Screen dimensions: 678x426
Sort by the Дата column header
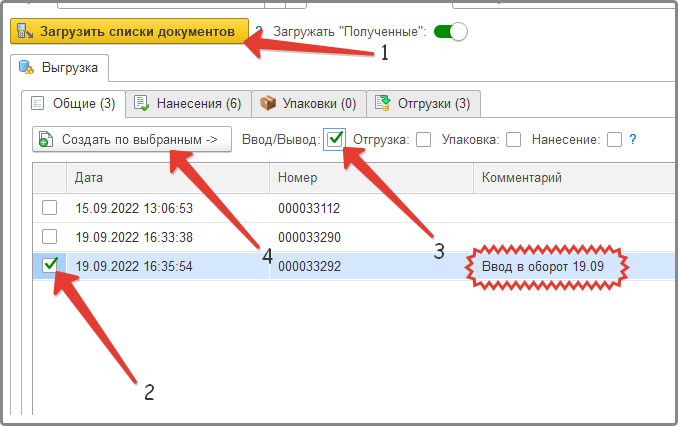coord(168,178)
